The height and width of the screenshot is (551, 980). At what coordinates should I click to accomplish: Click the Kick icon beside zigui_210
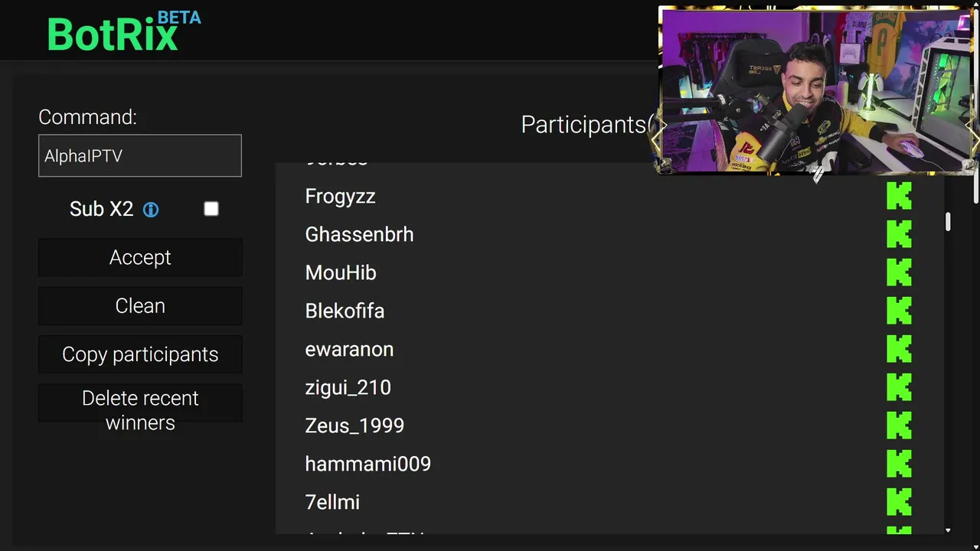[x=899, y=387]
